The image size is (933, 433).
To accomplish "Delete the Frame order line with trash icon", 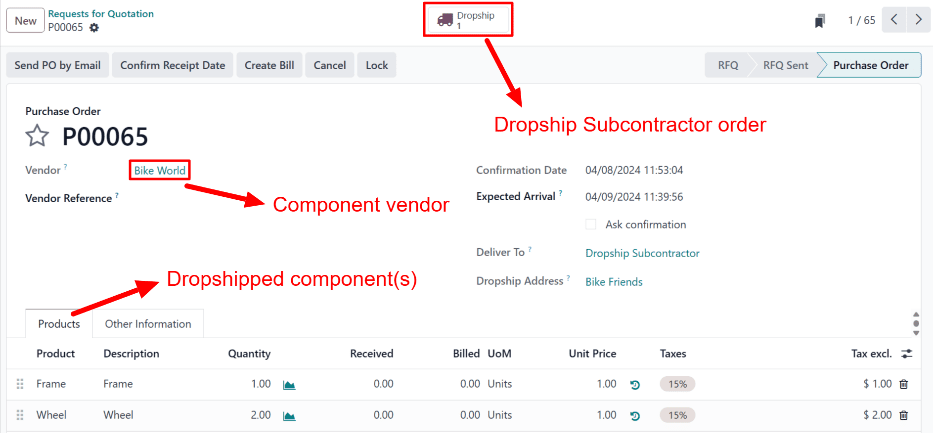I will (x=904, y=384).
